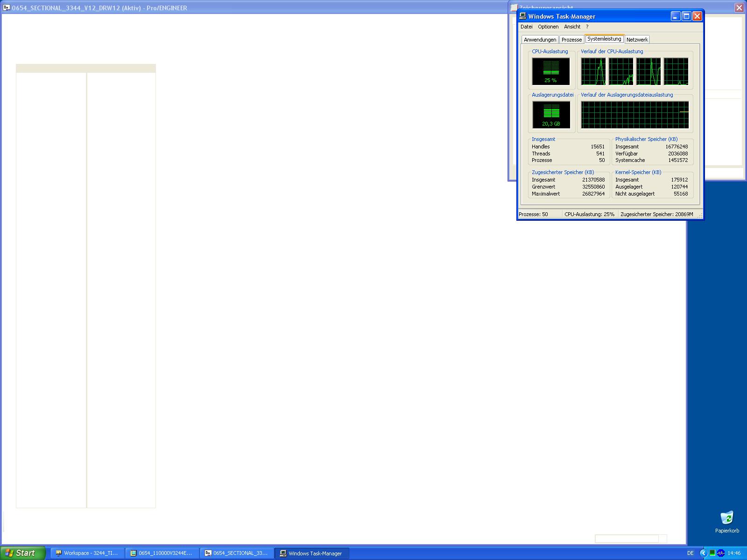747x560 pixels.
Task: Click the Task Manager CPU meter tray icon
Action: 712,553
